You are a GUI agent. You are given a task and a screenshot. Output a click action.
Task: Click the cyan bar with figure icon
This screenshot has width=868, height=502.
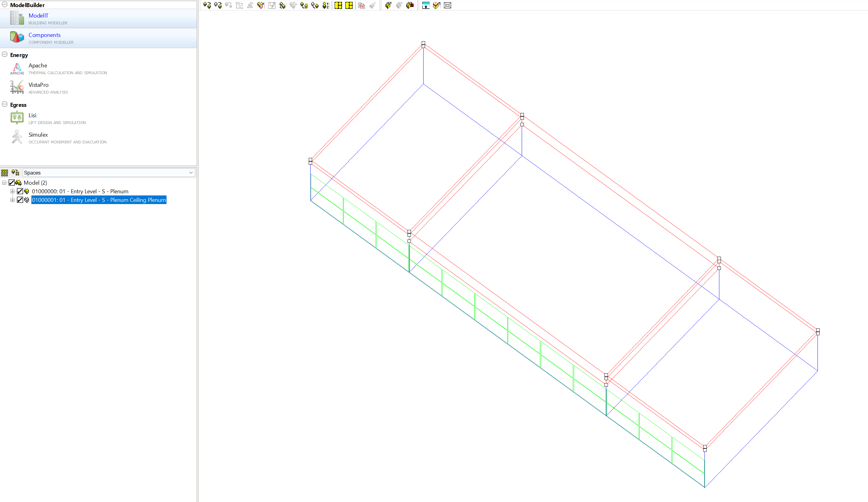tap(426, 5)
